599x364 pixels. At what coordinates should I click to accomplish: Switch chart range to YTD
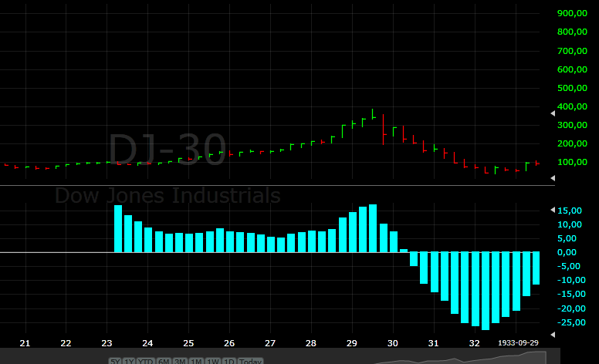click(x=146, y=361)
